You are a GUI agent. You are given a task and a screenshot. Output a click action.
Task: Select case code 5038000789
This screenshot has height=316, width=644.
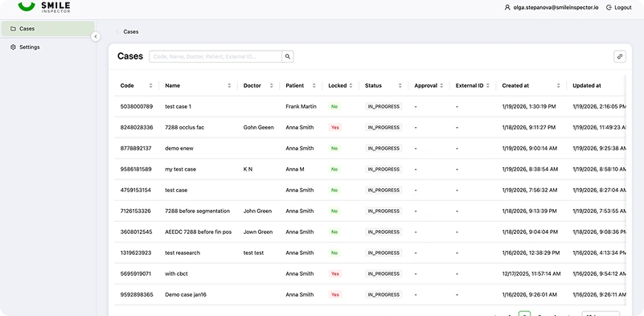pos(137,106)
